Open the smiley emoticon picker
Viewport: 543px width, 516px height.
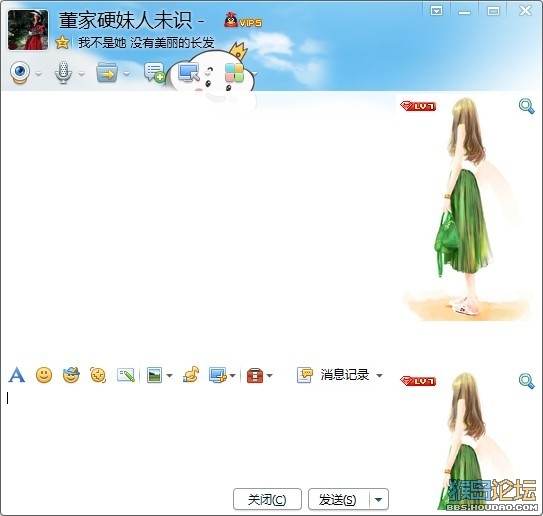tap(44, 375)
